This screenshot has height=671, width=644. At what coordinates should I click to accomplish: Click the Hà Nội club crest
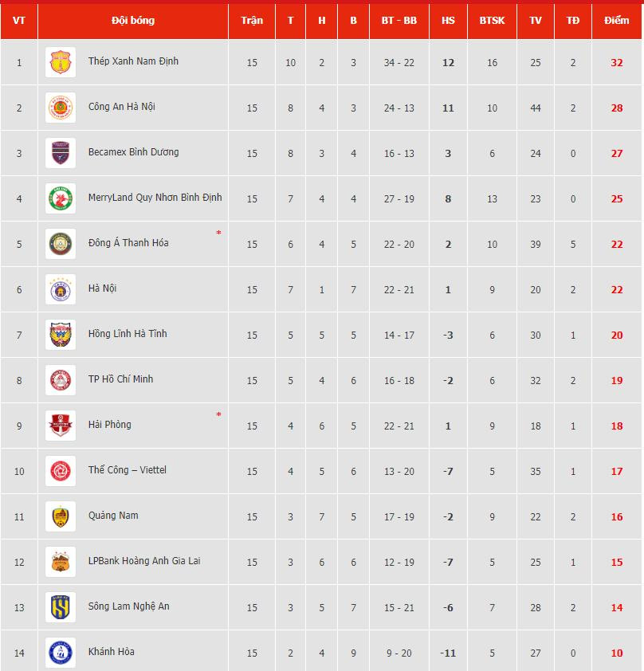coord(61,289)
